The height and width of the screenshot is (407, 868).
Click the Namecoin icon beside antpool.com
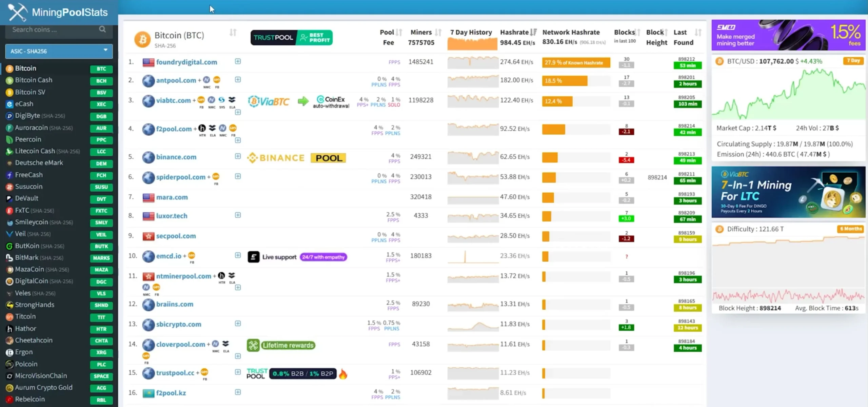206,80
